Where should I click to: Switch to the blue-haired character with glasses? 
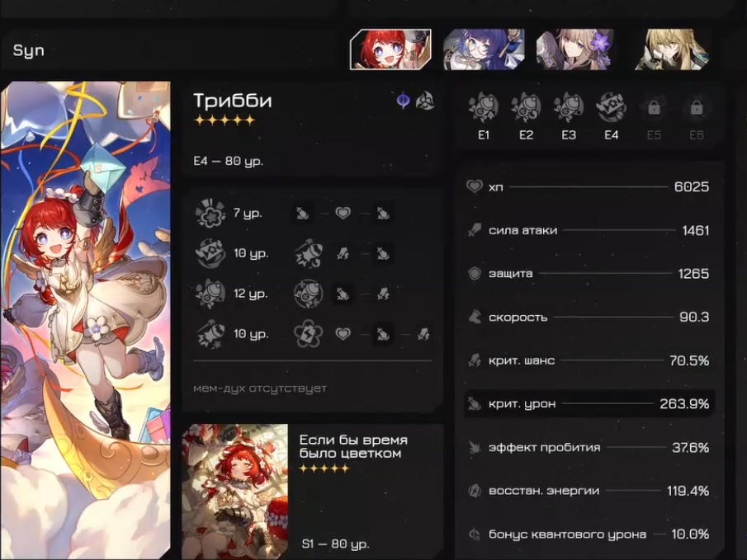(x=484, y=49)
